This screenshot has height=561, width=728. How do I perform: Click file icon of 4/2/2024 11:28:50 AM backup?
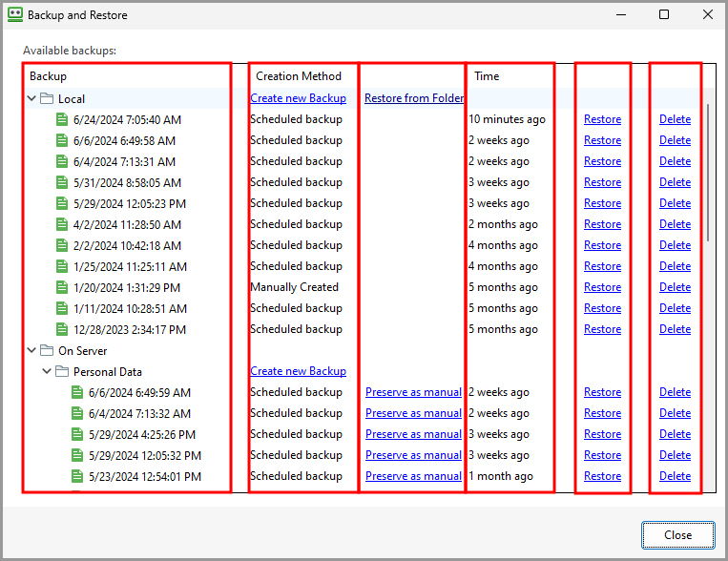coord(62,225)
